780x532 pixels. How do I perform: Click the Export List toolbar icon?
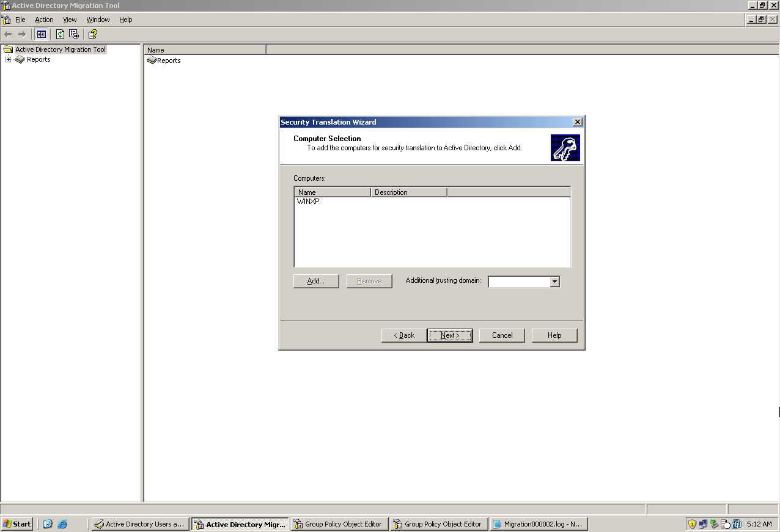click(x=73, y=34)
